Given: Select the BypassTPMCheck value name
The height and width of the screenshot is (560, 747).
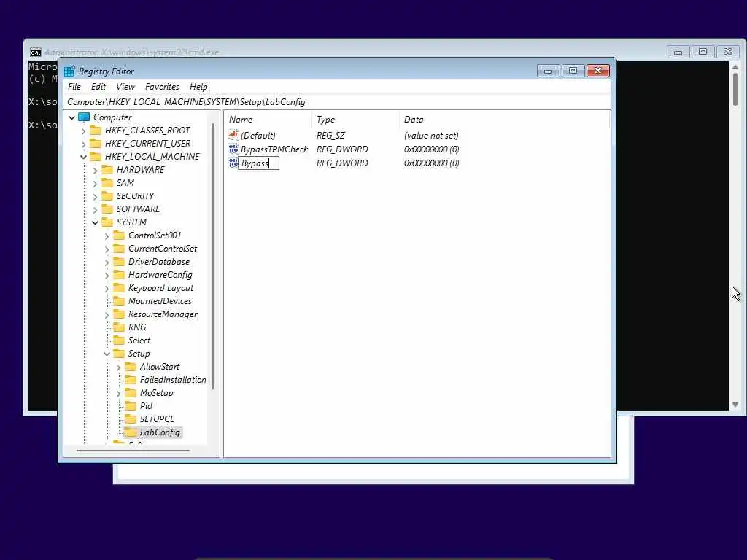Looking at the screenshot, I should coord(274,149).
